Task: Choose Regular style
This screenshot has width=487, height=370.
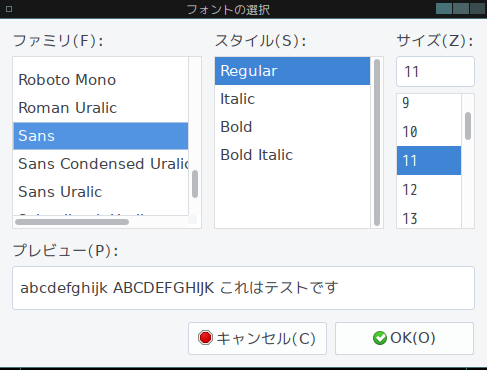Action: point(292,71)
